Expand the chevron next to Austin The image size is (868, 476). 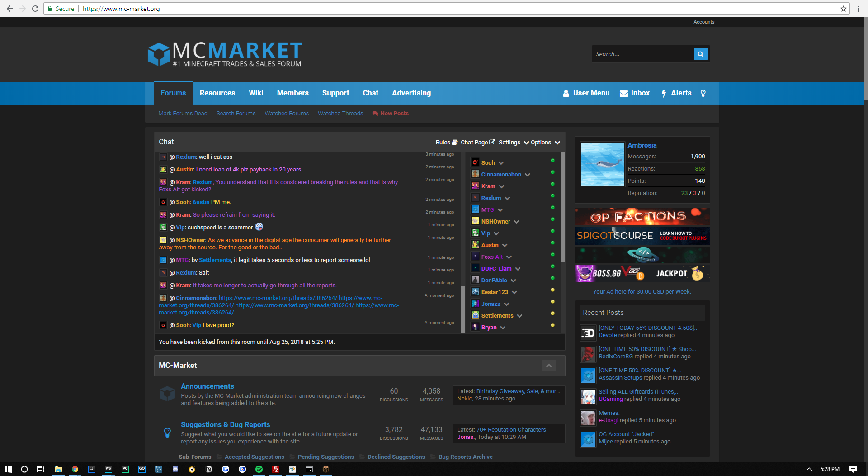505,245
